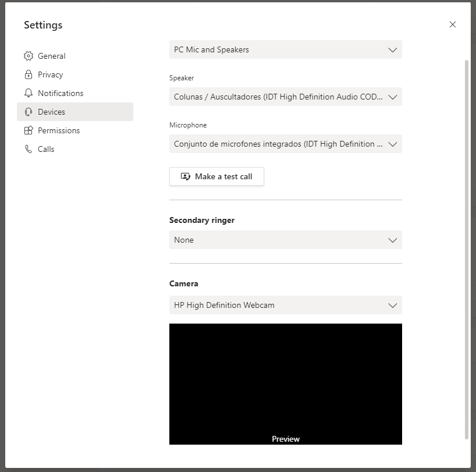This screenshot has width=476, height=472.
Task: Go to Notifications settings
Action: (75, 93)
